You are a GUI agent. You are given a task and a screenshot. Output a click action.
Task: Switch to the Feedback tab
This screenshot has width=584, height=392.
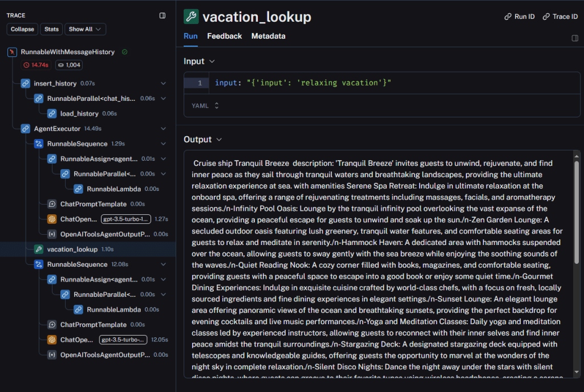[x=224, y=36]
